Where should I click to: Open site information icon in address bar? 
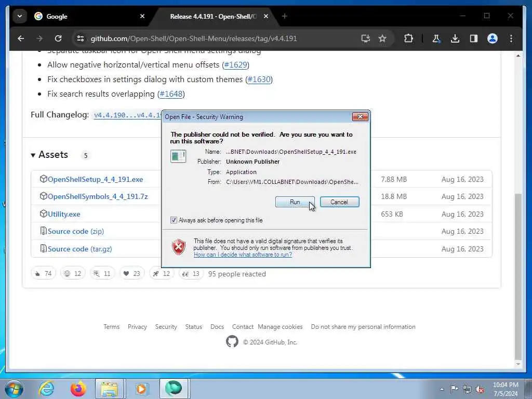(81, 38)
